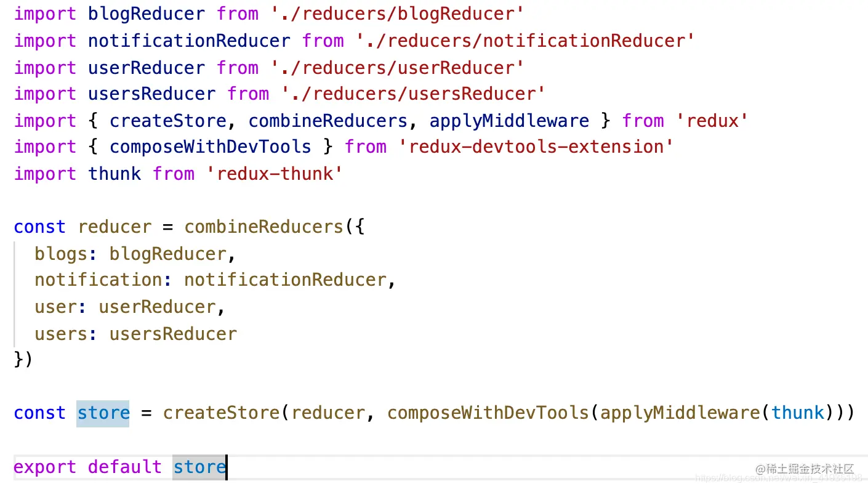
Task: Click the 'userReducer' value after user:
Action: point(158,307)
